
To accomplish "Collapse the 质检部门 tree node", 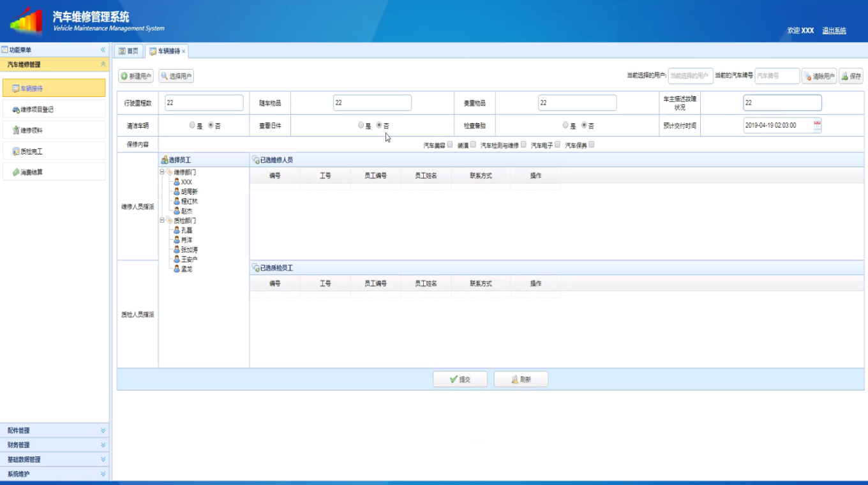I will pyautogui.click(x=162, y=220).
